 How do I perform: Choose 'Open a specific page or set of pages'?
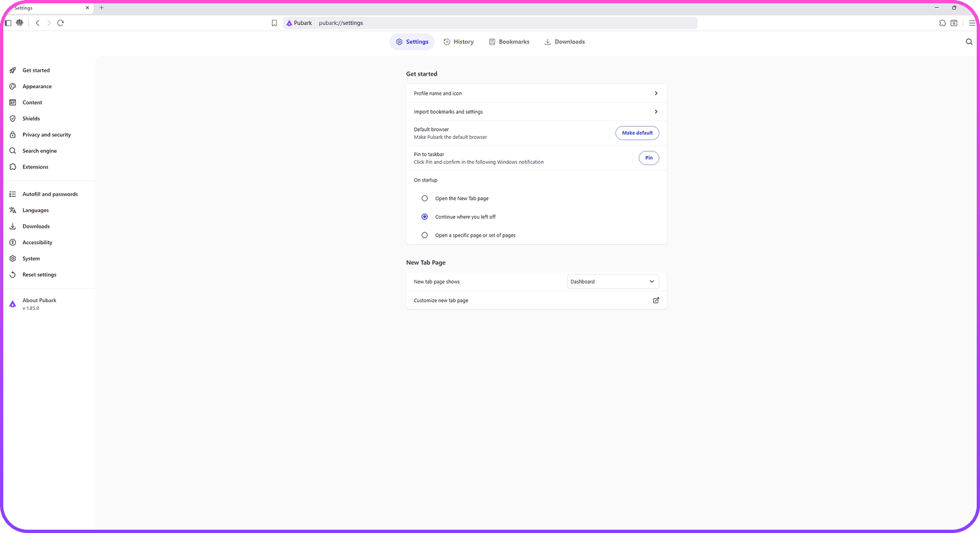(425, 235)
